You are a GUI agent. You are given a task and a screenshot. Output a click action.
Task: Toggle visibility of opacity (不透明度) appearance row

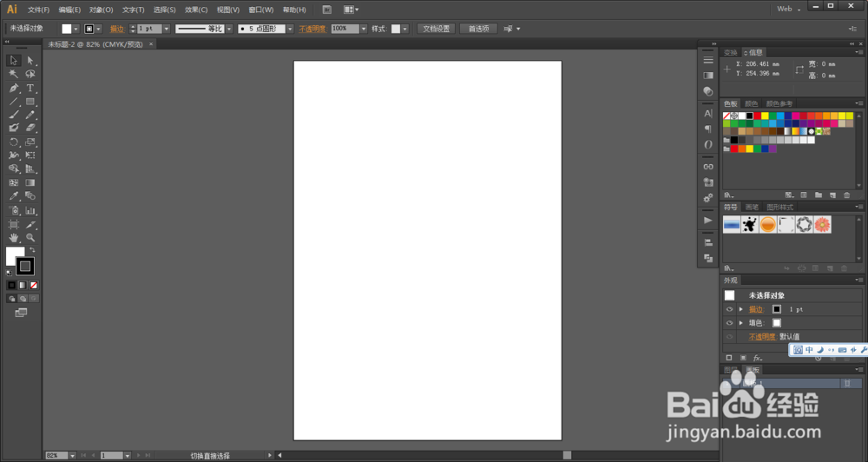click(x=730, y=337)
